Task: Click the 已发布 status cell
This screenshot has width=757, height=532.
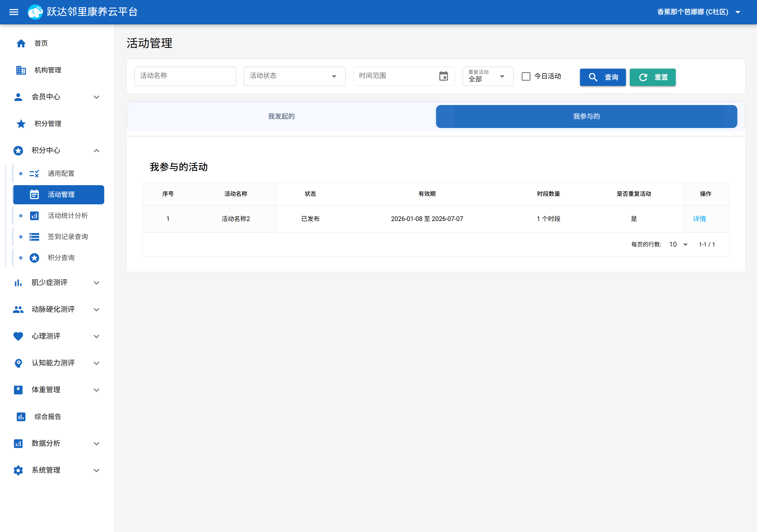Action: click(x=310, y=219)
